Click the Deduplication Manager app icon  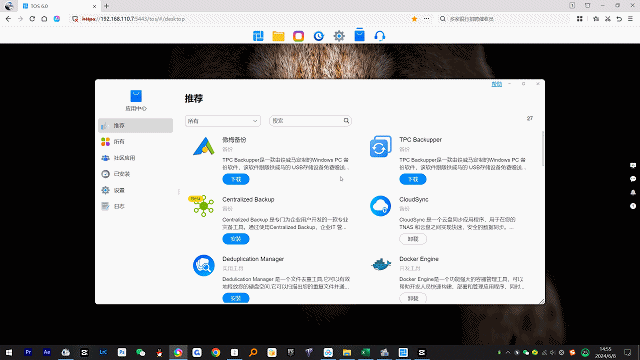(x=204, y=265)
